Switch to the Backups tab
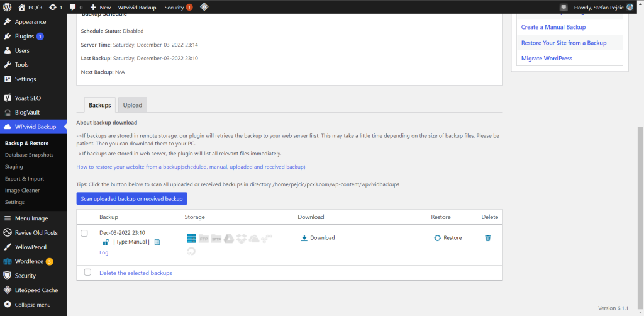Image resolution: width=644 pixels, height=316 pixels. click(x=100, y=105)
